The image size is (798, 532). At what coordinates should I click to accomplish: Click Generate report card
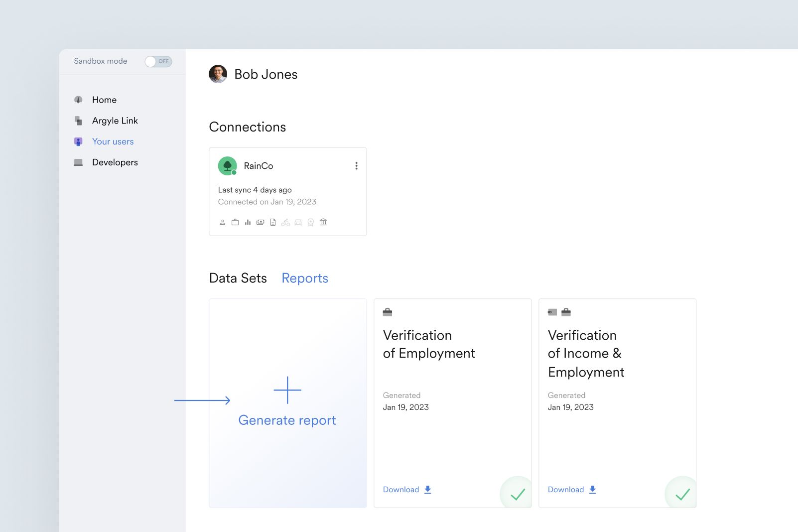tap(287, 403)
